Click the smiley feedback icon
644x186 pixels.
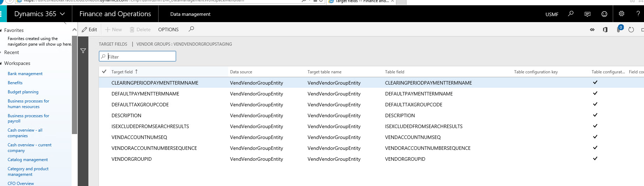604,14
